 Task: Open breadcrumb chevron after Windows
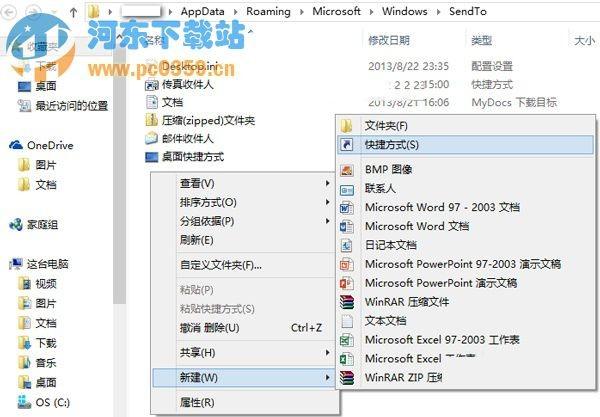(439, 12)
